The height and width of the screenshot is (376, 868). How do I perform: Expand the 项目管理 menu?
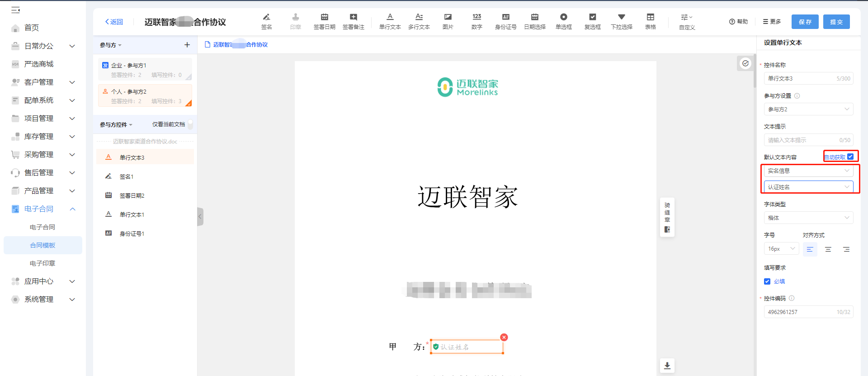[43, 118]
